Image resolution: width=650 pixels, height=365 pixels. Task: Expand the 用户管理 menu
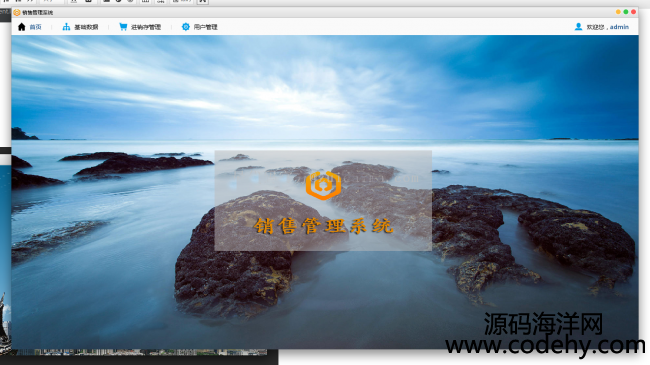click(206, 27)
